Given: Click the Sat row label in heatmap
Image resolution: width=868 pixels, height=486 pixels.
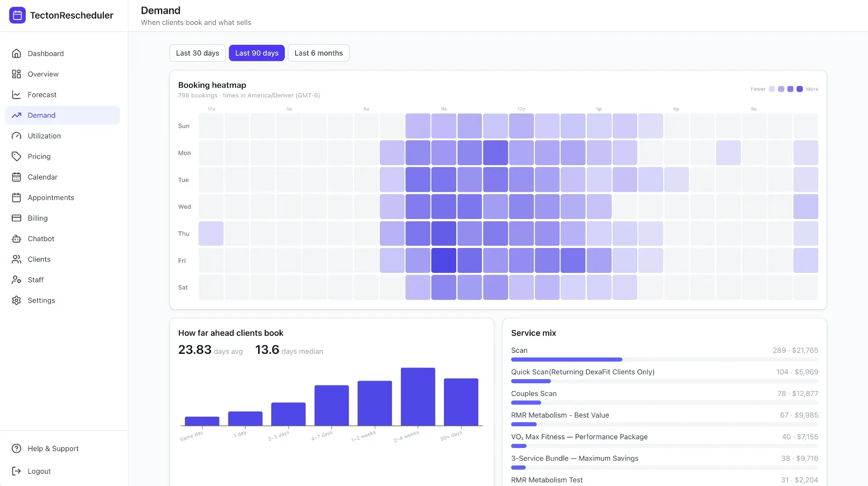Looking at the screenshot, I should coord(183,287).
